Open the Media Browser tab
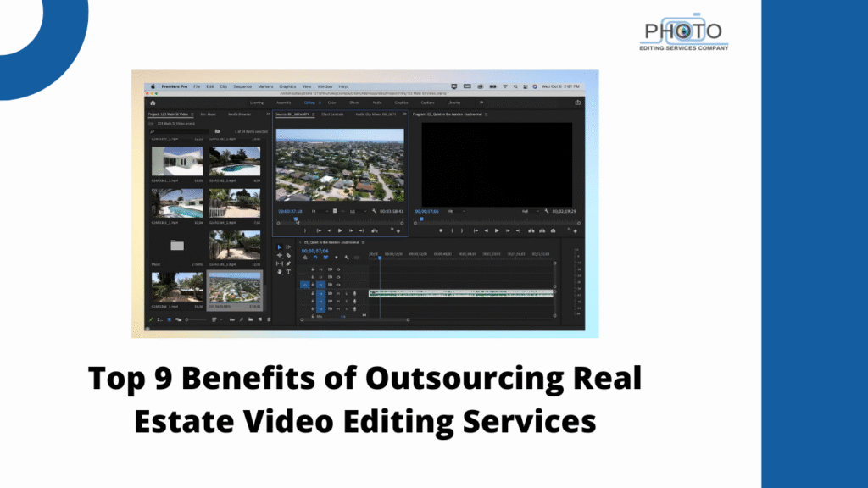Screen dimensions: 868x488 (x=239, y=114)
